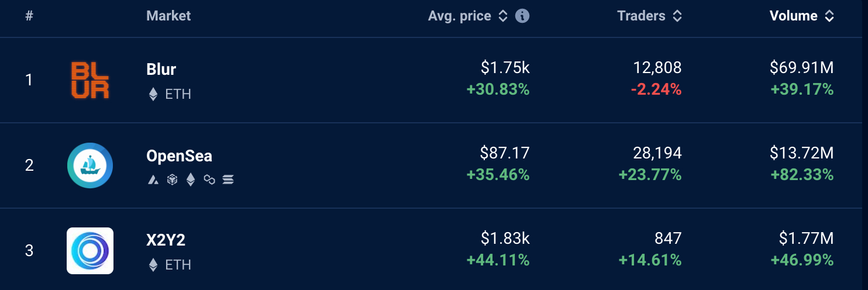
Task: Click the Market column header
Action: [168, 16]
